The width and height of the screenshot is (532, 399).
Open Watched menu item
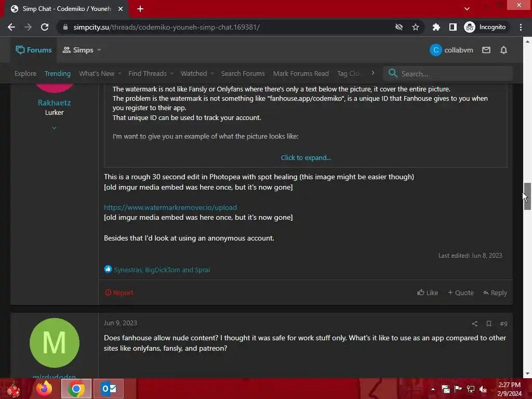[194, 74]
